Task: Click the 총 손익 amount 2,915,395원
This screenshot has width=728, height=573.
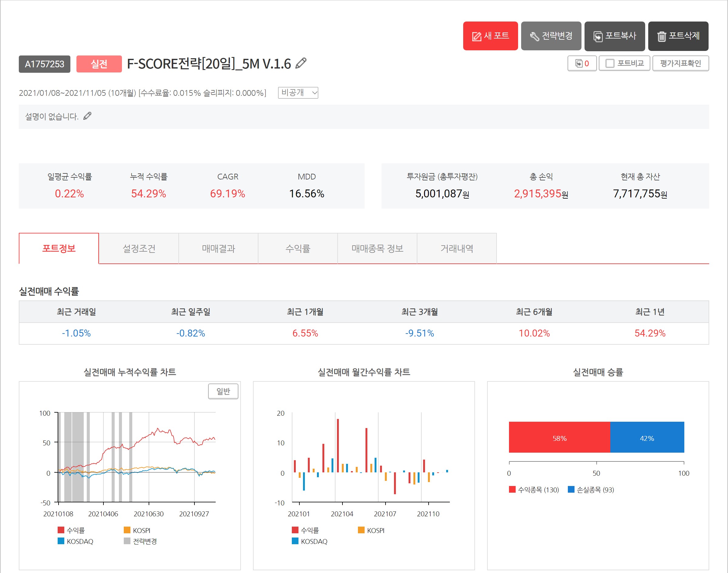Action: (x=541, y=193)
